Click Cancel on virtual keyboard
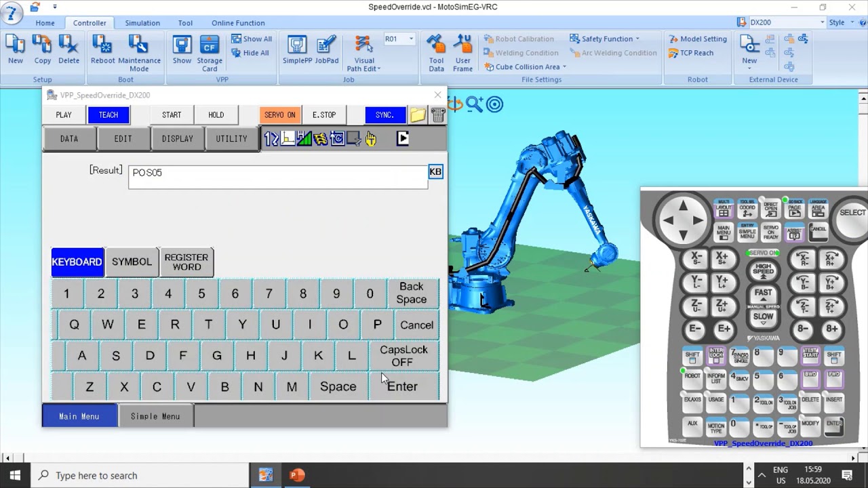868x488 pixels. click(416, 325)
